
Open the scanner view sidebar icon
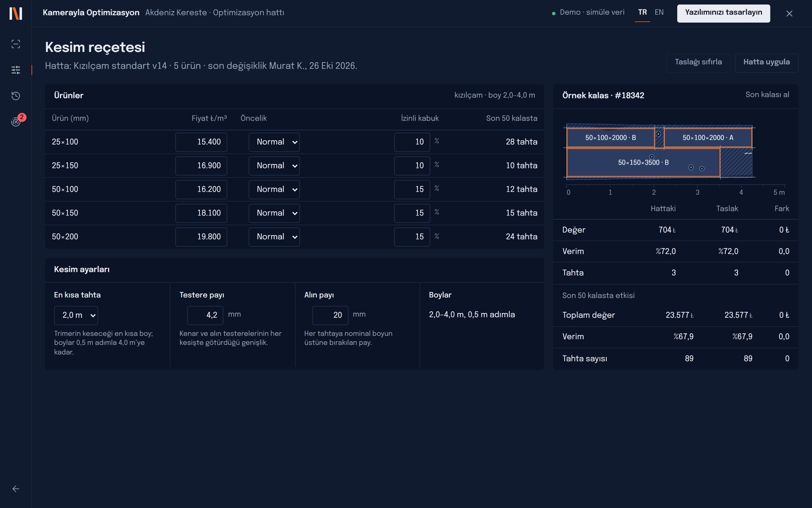pos(16,44)
